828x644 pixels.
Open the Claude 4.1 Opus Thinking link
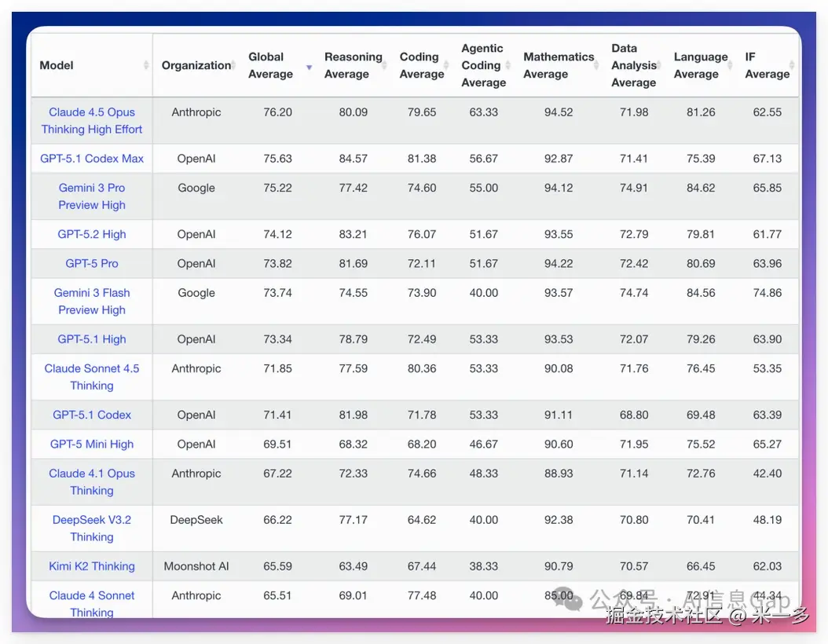pyautogui.click(x=92, y=482)
